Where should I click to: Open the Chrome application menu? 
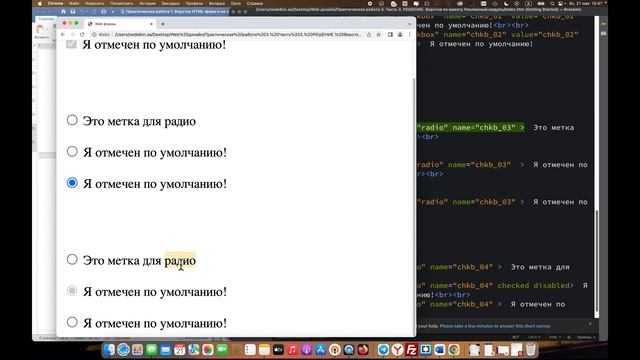pos(56,4)
